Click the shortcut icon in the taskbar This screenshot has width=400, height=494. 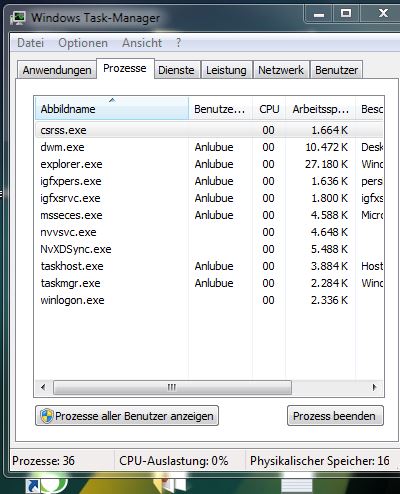(33, 487)
